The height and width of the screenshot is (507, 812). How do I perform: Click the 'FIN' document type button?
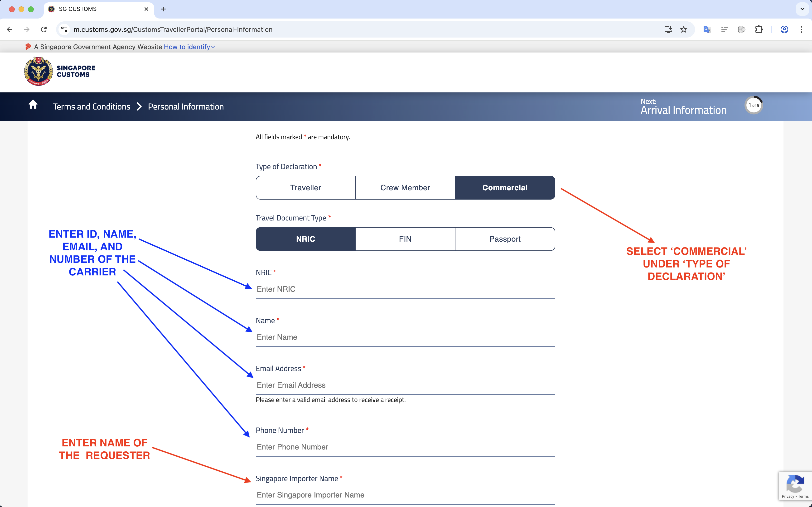coord(405,239)
